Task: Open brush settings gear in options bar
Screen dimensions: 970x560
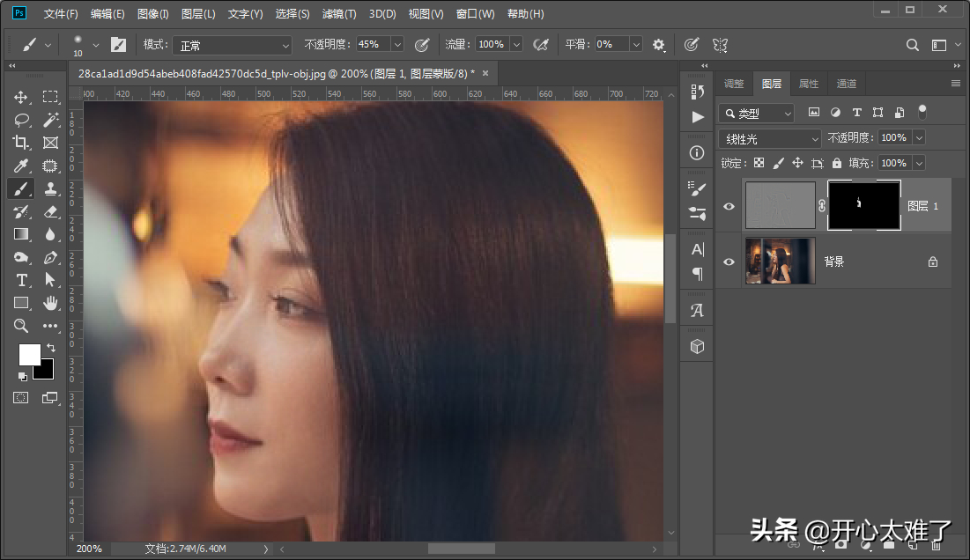Action: tap(658, 44)
